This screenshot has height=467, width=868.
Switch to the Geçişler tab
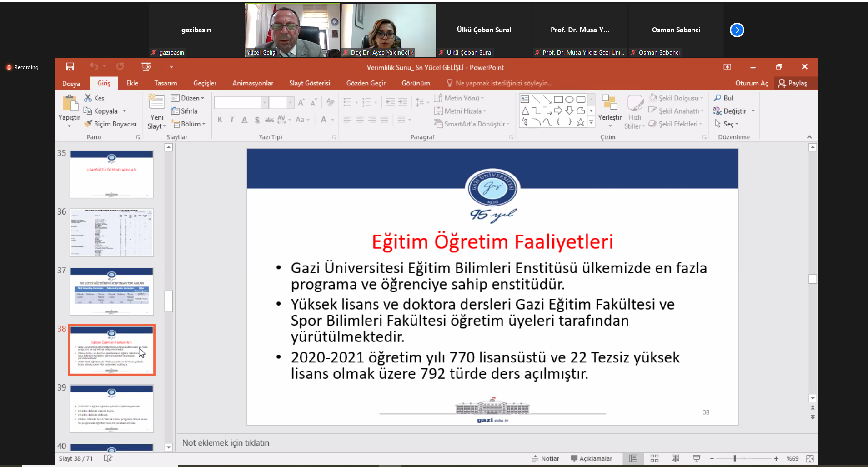[x=205, y=83]
